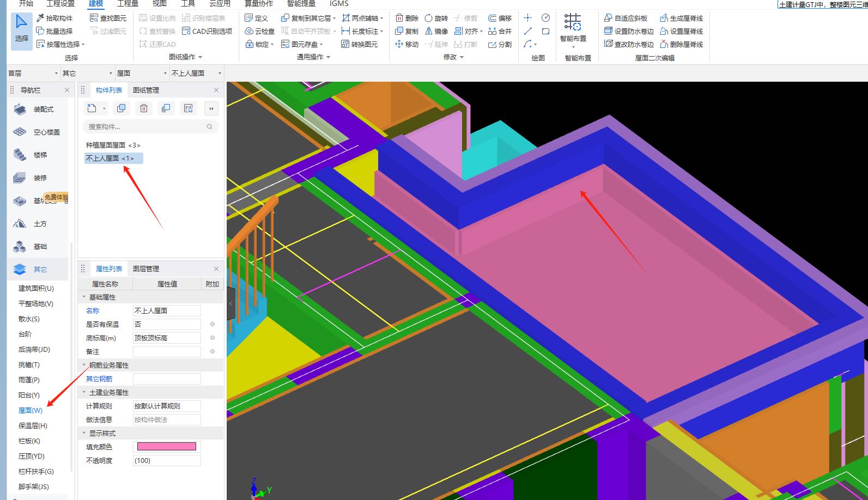
Task: Select the line draw tool
Action: 527,31
